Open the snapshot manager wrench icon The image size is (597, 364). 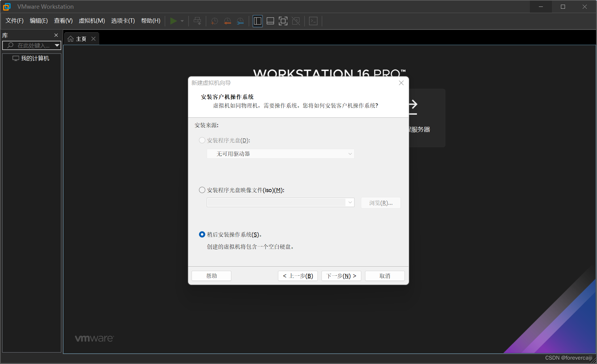240,21
